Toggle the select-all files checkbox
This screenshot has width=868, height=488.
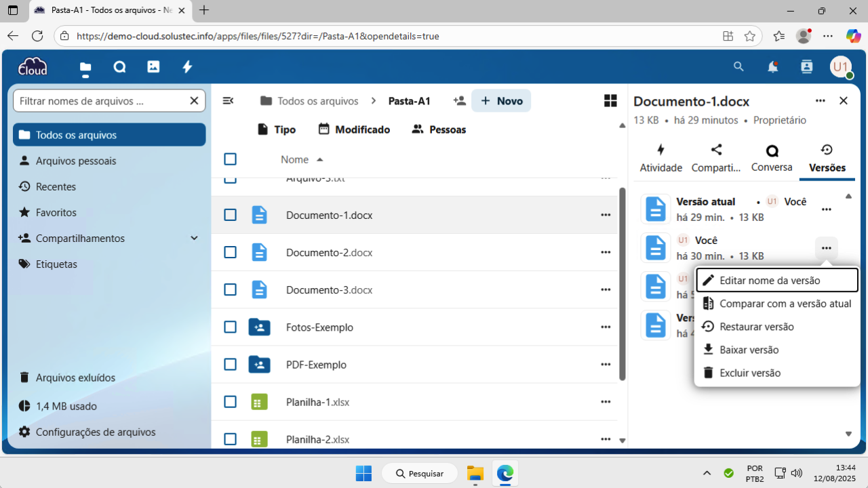pos(230,159)
